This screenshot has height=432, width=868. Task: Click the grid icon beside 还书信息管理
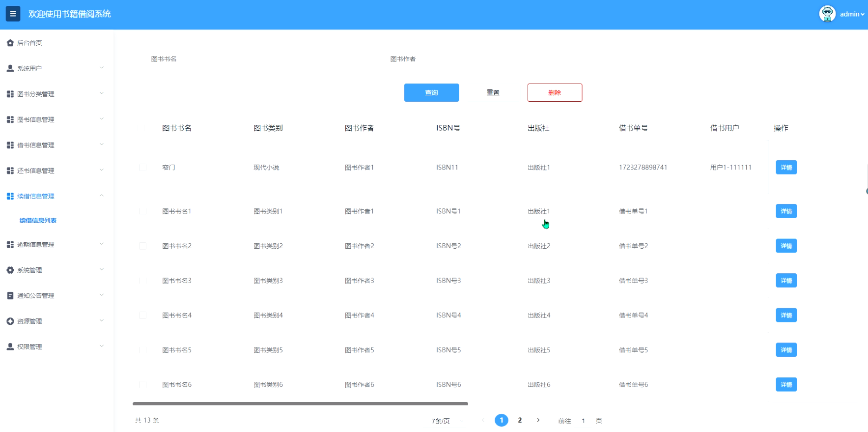click(x=10, y=171)
